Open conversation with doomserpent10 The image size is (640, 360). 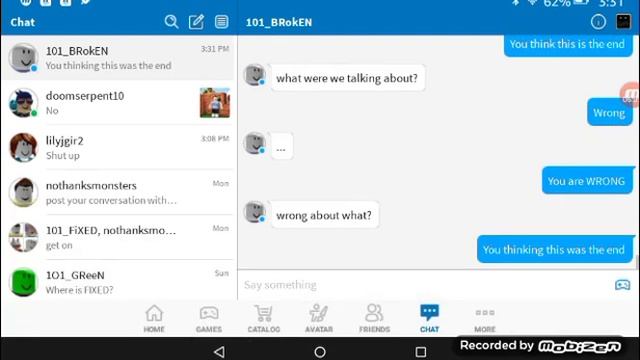(119, 102)
